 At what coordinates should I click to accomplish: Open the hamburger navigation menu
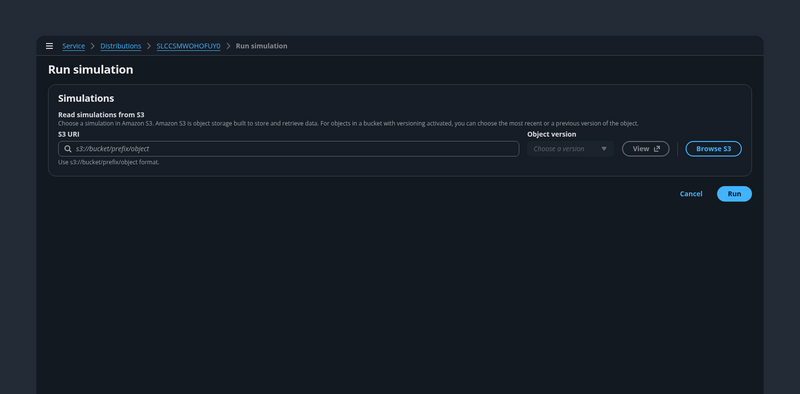point(49,46)
